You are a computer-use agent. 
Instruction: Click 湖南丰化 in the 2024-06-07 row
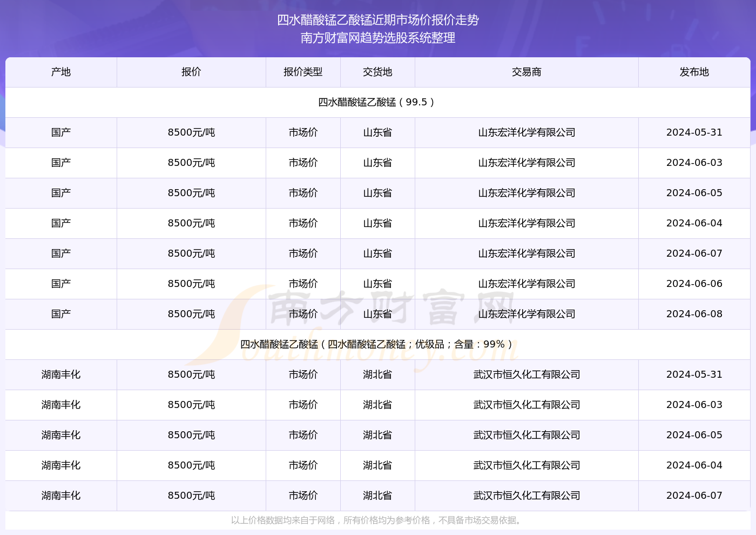(x=61, y=496)
